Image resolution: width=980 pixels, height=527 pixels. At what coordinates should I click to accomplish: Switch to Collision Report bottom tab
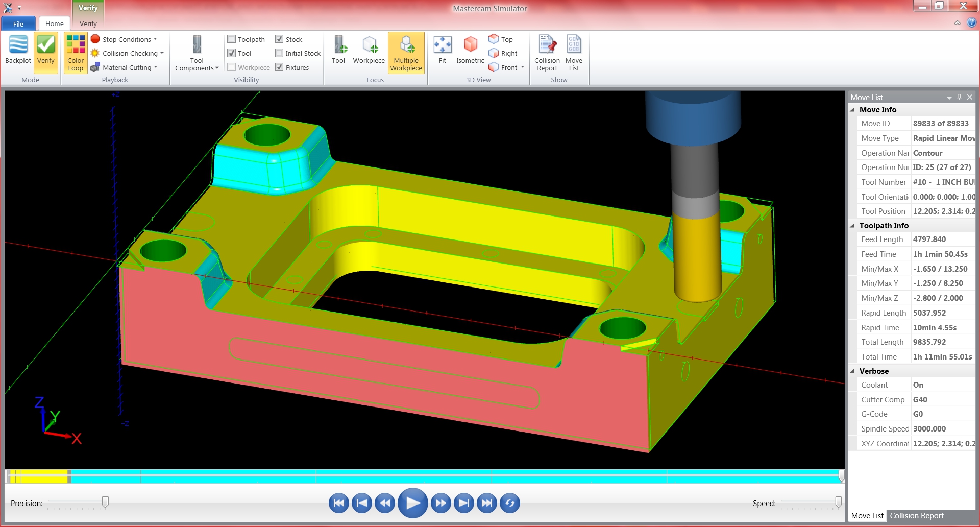coord(917,516)
